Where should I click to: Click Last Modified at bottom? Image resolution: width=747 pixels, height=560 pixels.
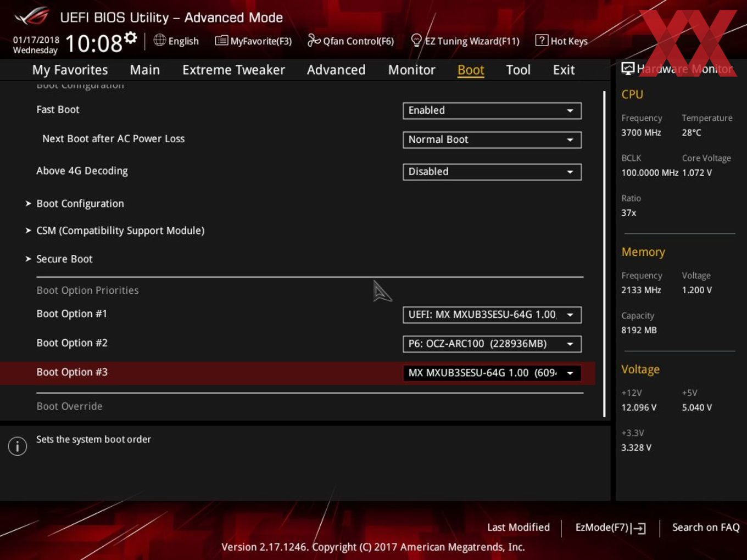coord(518,527)
